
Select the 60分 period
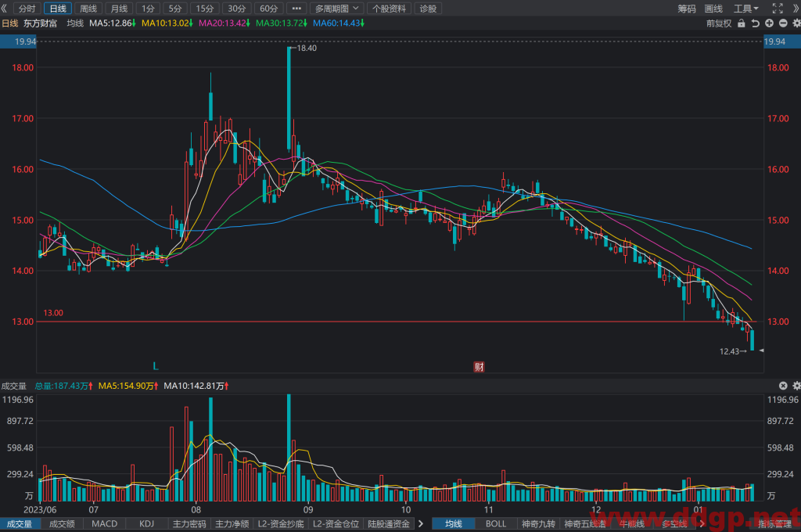(269, 9)
